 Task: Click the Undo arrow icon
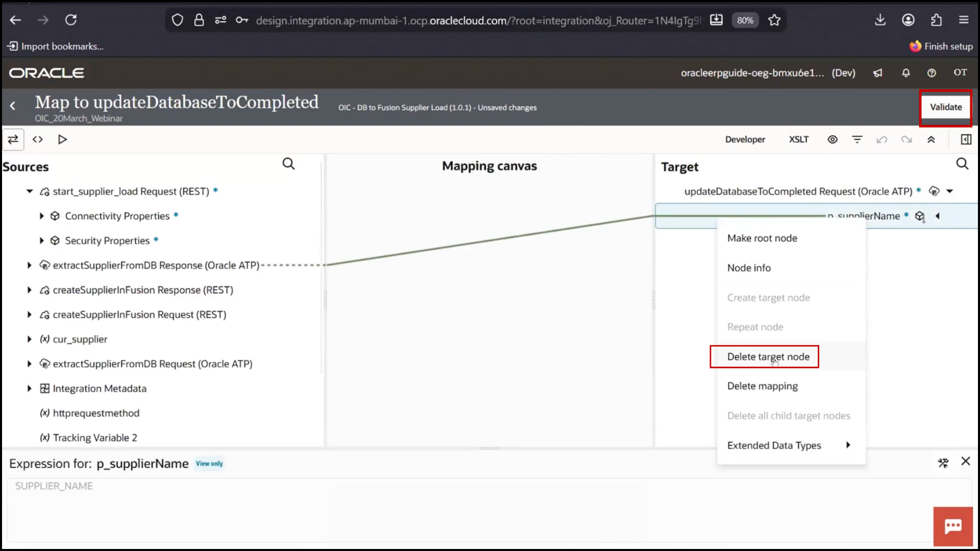tap(882, 139)
